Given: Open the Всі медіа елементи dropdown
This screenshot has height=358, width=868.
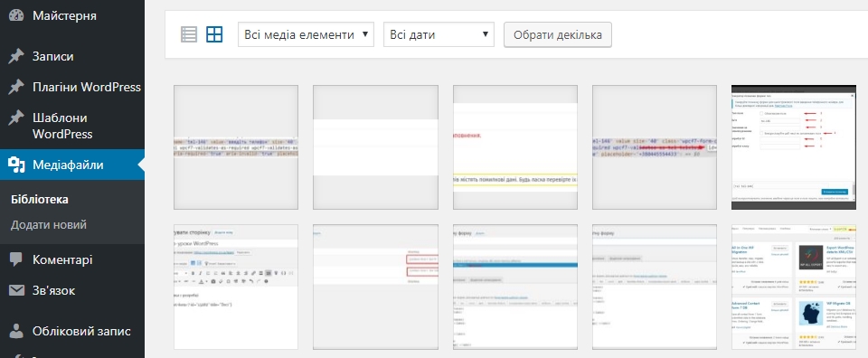Looking at the screenshot, I should click(307, 34).
